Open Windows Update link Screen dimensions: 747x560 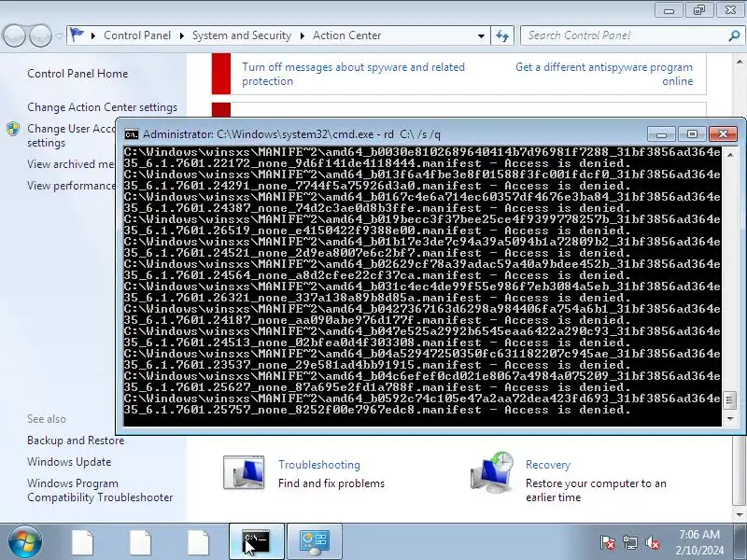click(69, 462)
